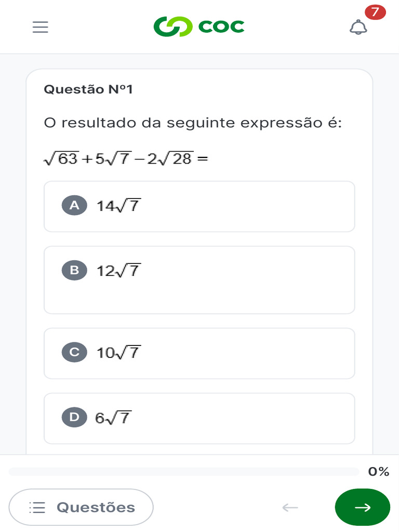Select the letter B answer badge
The height and width of the screenshot is (532, 399).
pyautogui.click(x=74, y=270)
